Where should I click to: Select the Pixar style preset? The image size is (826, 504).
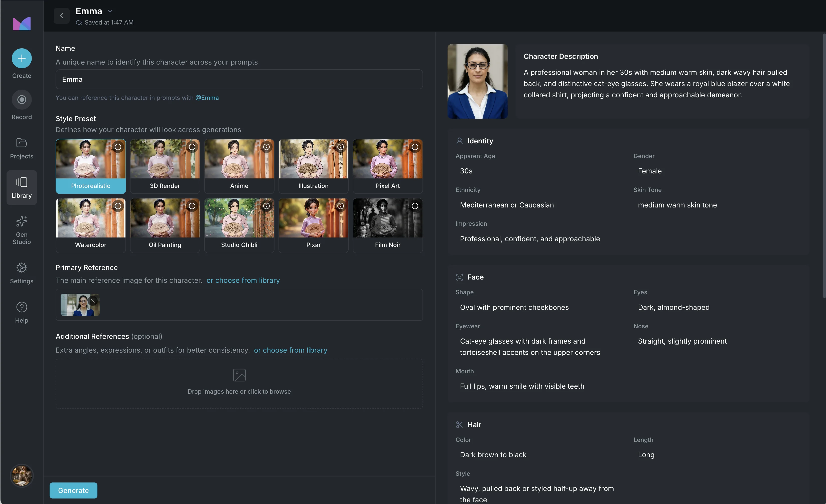(313, 226)
